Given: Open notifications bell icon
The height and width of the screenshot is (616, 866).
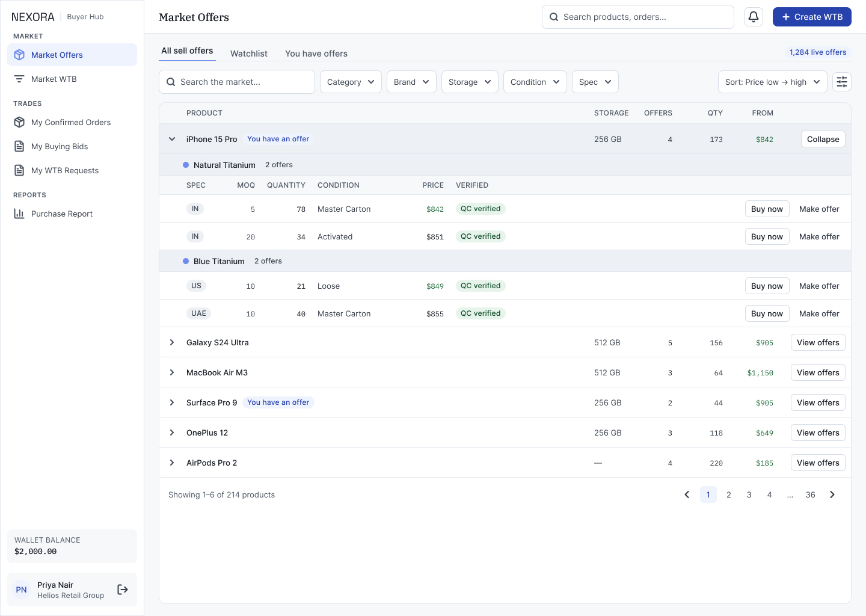Looking at the screenshot, I should [754, 17].
